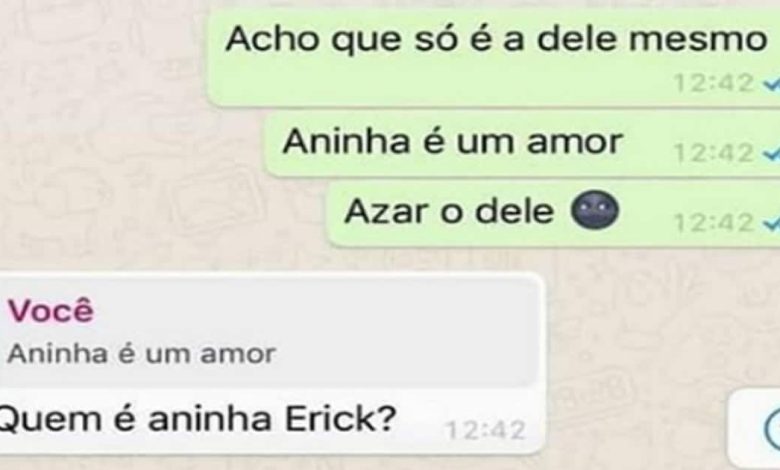The height and width of the screenshot is (470, 780).
Task: Click the 'Você' sender name in quote
Action: coord(50,311)
